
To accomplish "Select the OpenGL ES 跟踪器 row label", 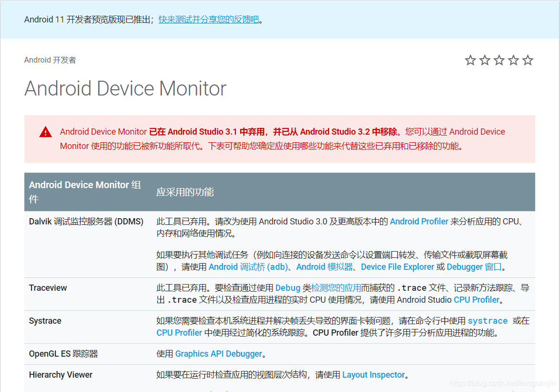I will pos(63,354).
